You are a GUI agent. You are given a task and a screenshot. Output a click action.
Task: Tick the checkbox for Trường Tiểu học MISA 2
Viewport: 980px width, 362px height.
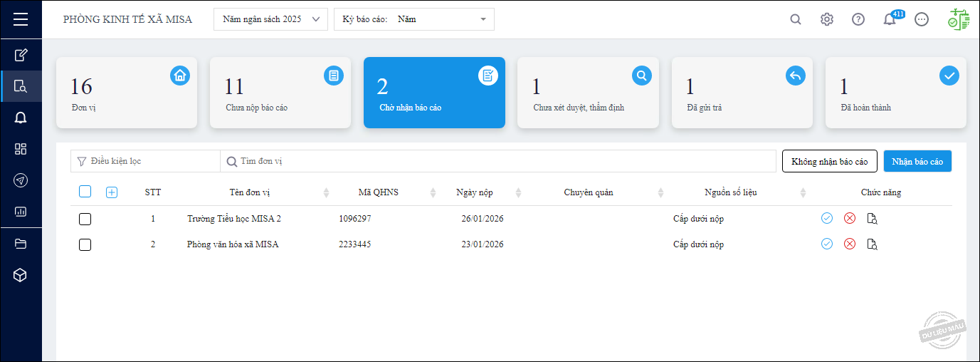tap(85, 219)
